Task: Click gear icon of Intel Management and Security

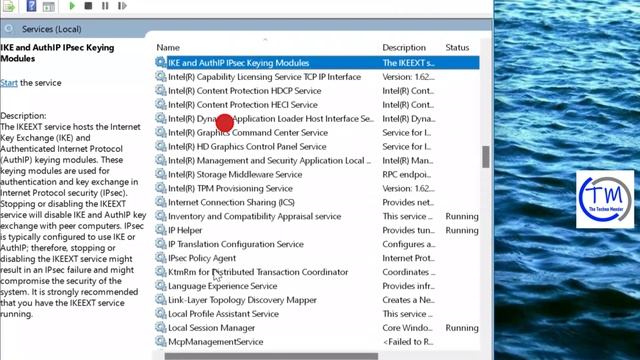Action: click(x=160, y=160)
